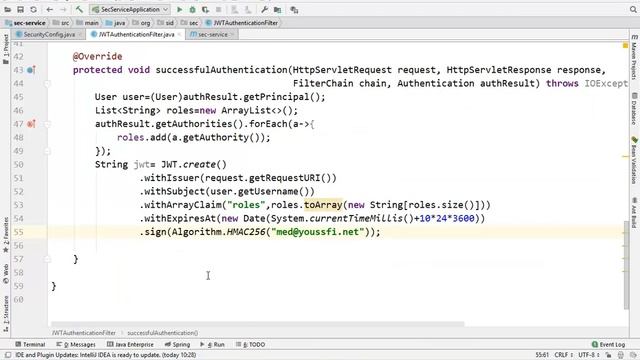
Task: Change file encoding UTF-8 in the status bar
Action: point(589,355)
